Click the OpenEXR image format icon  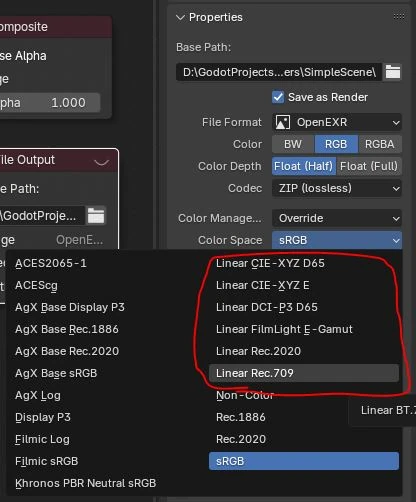coord(282,122)
